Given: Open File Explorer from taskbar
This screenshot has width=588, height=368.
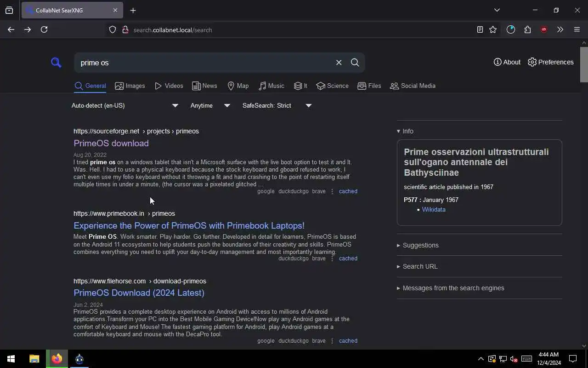Looking at the screenshot, I should point(34,359).
